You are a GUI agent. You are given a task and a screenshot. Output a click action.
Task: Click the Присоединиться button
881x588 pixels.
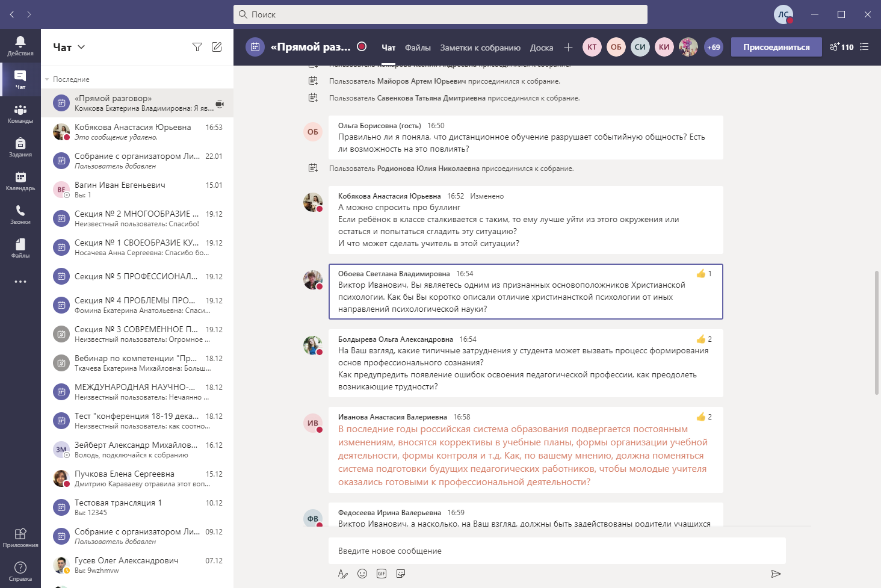pos(776,47)
